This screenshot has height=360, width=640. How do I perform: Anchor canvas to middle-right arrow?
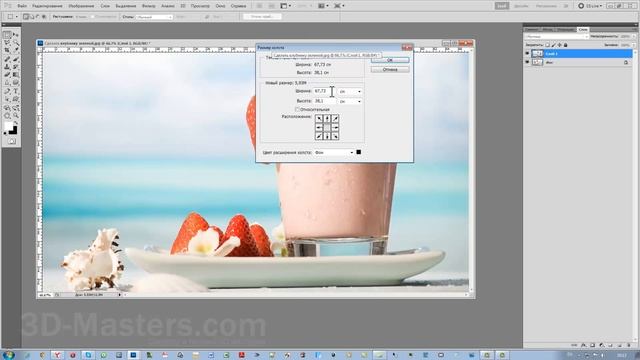click(335, 127)
